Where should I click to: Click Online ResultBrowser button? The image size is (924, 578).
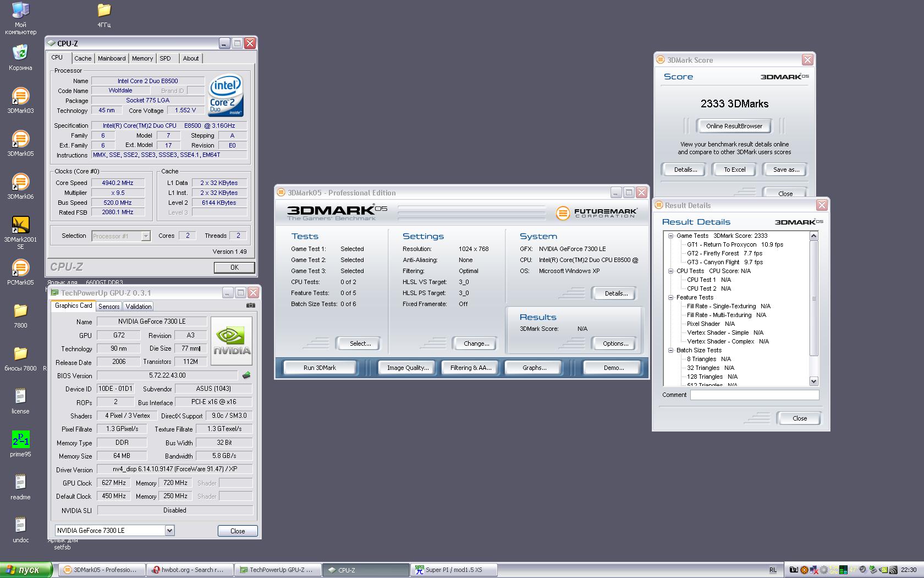click(734, 126)
